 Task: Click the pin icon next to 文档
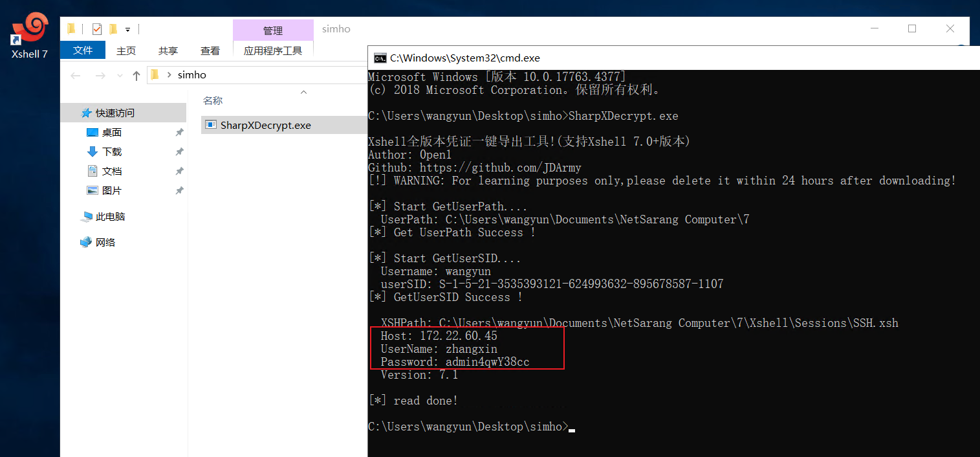(179, 171)
